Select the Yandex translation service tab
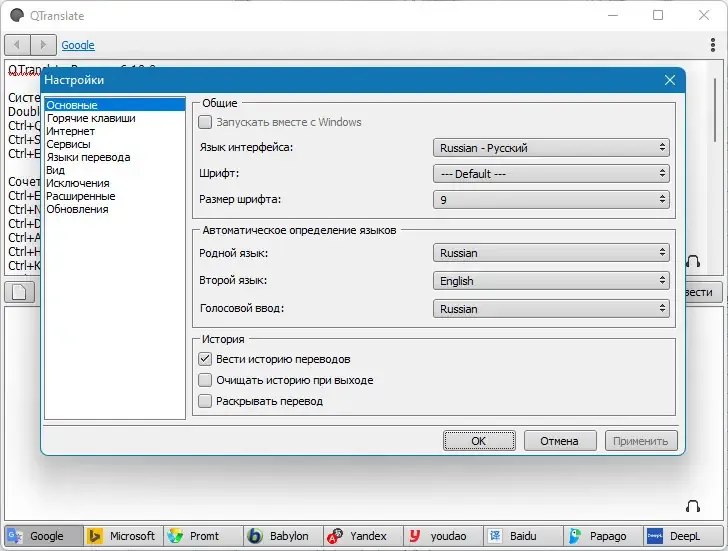 (363, 536)
